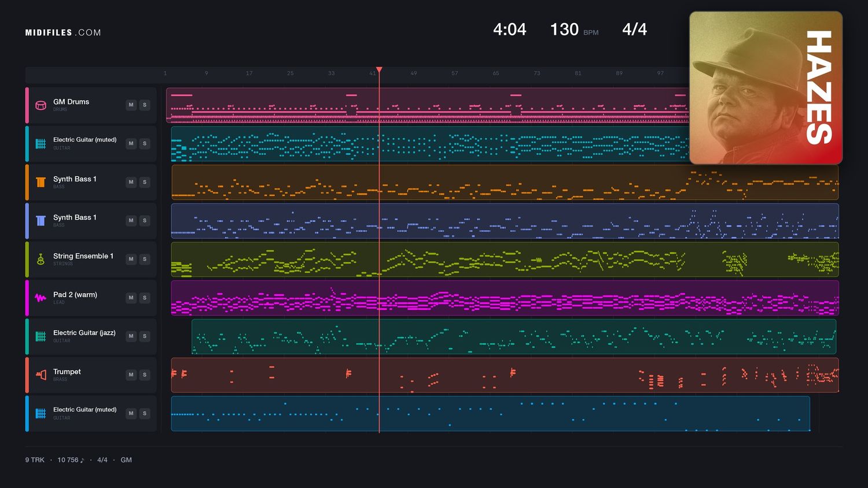Jump to bar 73 on the ruler
The image size is (868, 488).
tap(537, 73)
